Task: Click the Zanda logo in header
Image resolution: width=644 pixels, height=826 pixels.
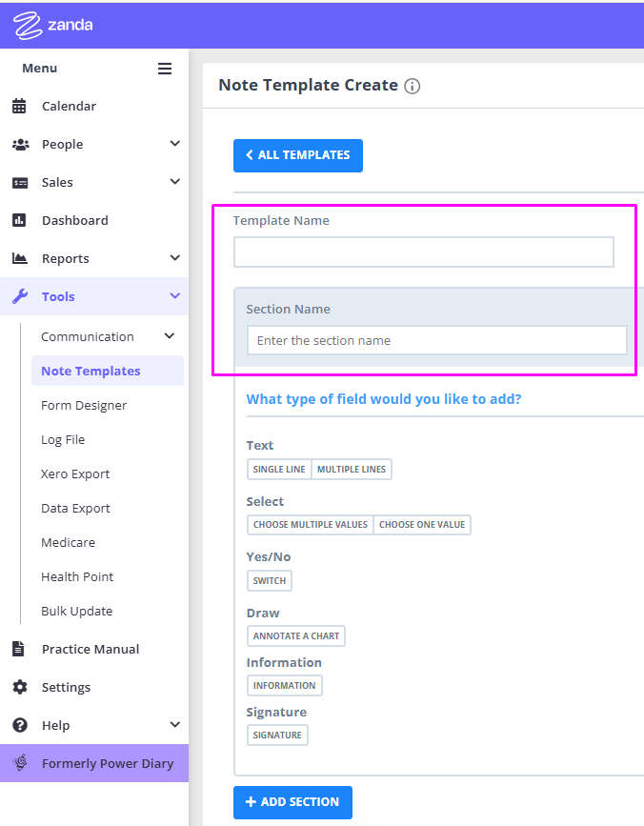Action: (x=53, y=25)
